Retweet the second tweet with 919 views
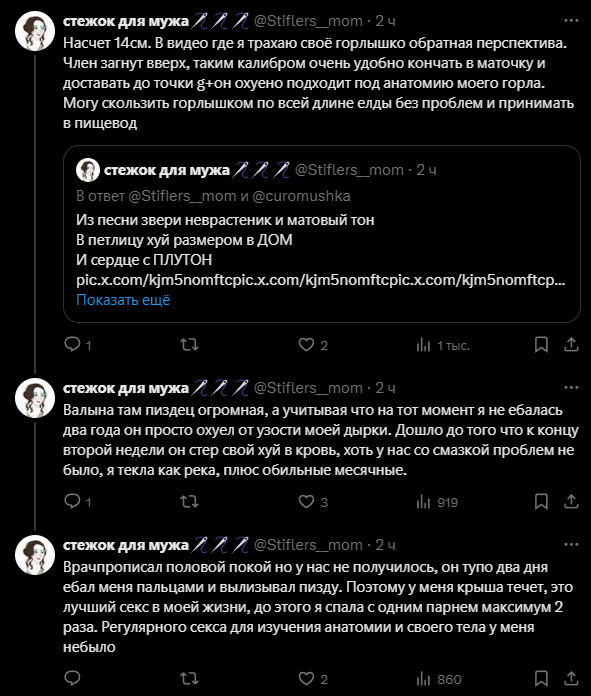Screen dimensions: 591x696 point(189,502)
